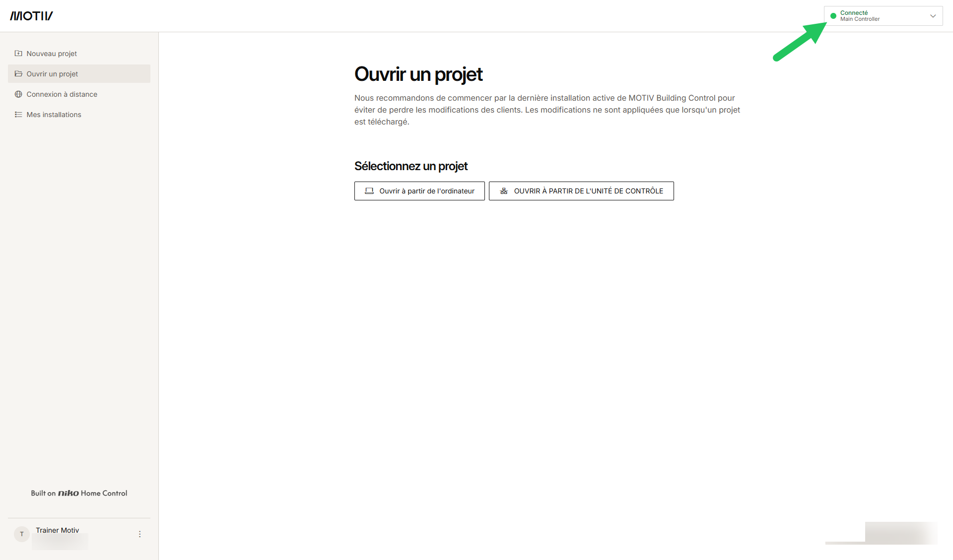Click the green connected status dot
The height and width of the screenshot is (560, 953).
click(x=833, y=16)
